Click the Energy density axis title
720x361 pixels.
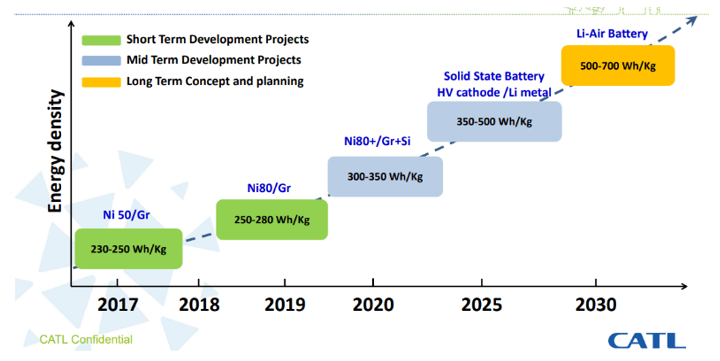(x=55, y=151)
